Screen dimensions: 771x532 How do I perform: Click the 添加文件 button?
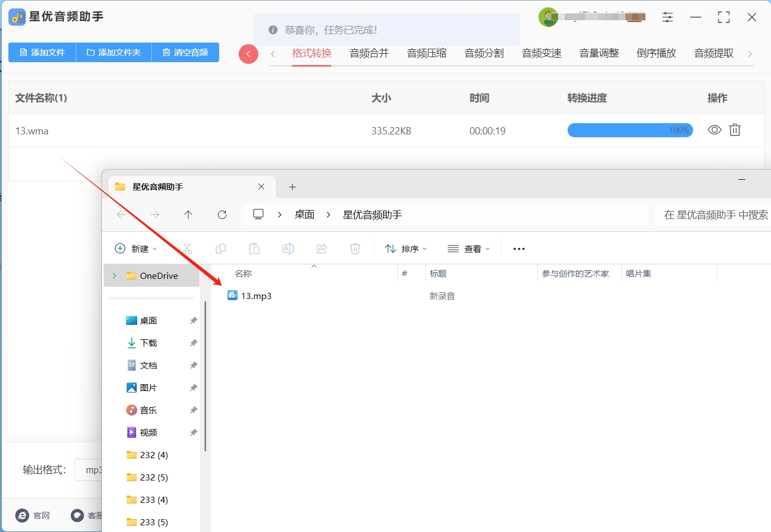(42, 53)
